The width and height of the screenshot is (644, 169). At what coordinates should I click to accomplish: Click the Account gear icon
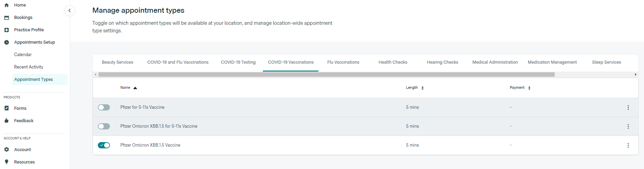click(7, 150)
